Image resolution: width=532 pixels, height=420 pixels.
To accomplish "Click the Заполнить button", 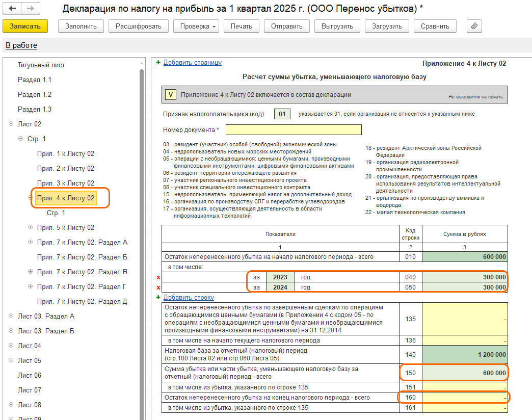I will pyautogui.click(x=81, y=26).
